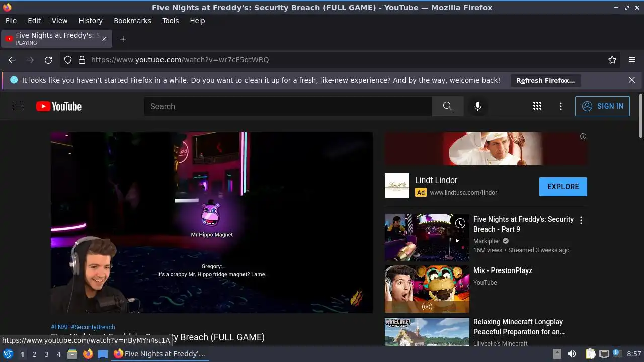This screenshot has width=644, height=362.
Task: Open the Edit menu
Action: [x=34, y=21]
